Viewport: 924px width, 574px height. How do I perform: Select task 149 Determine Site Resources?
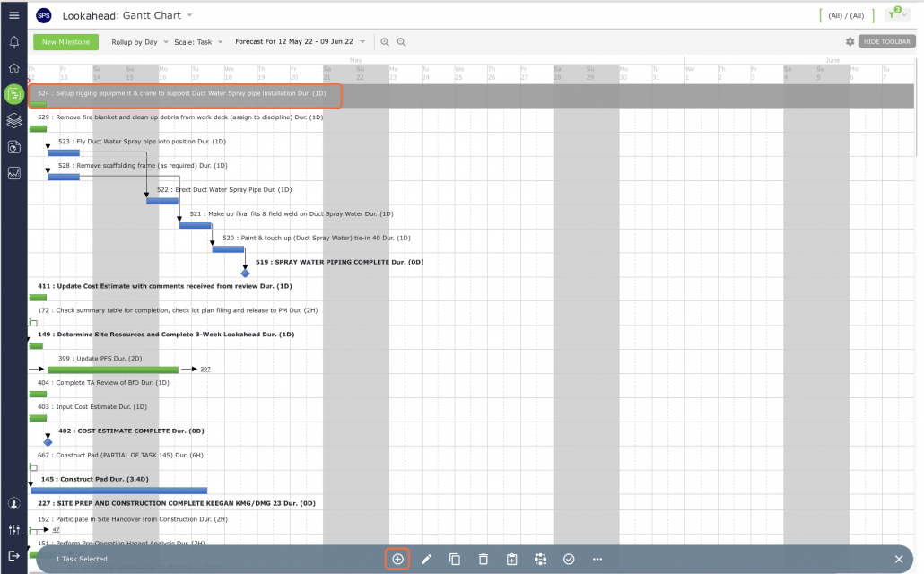[x=166, y=335]
